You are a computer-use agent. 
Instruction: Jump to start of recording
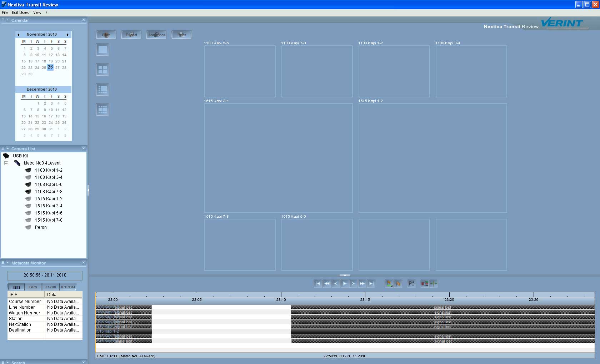click(x=317, y=284)
